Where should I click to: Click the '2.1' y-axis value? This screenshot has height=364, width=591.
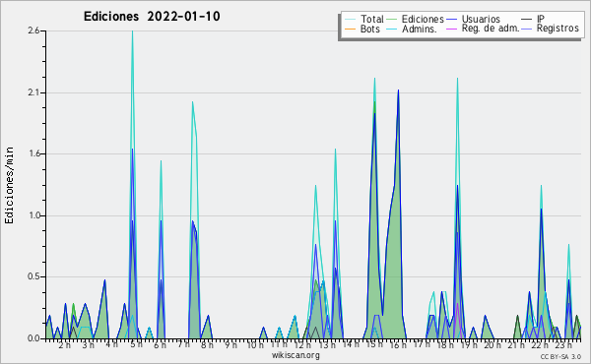(x=33, y=92)
